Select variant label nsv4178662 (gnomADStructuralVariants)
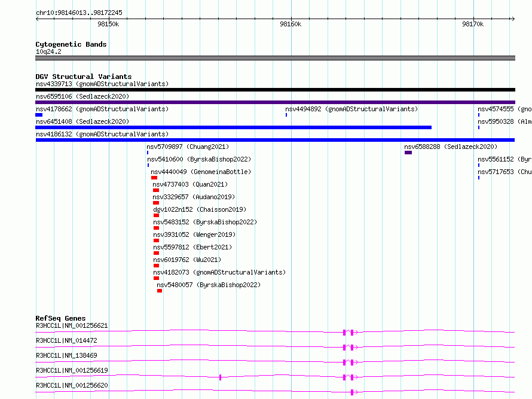The width and height of the screenshot is (532, 399). click(102, 109)
